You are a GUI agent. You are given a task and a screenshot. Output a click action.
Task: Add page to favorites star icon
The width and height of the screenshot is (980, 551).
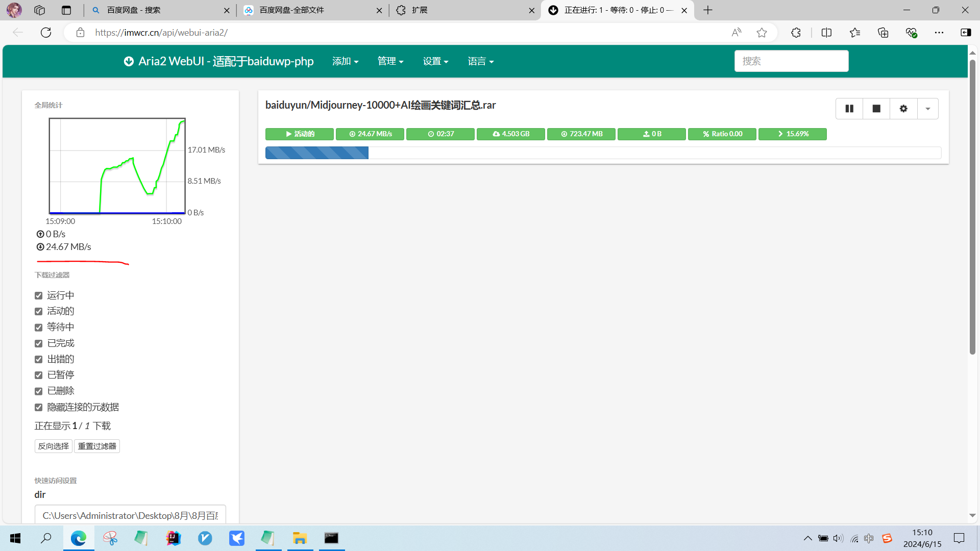click(x=762, y=33)
